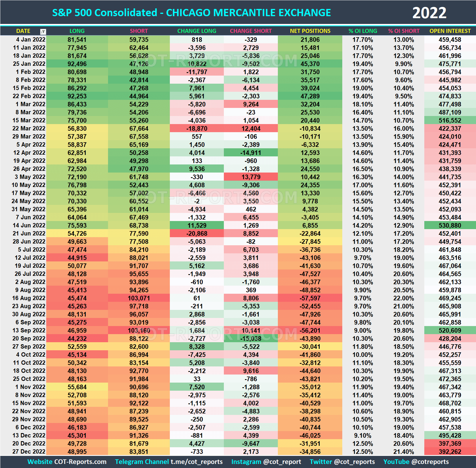Select the -57,597 net positions cell

point(309,298)
